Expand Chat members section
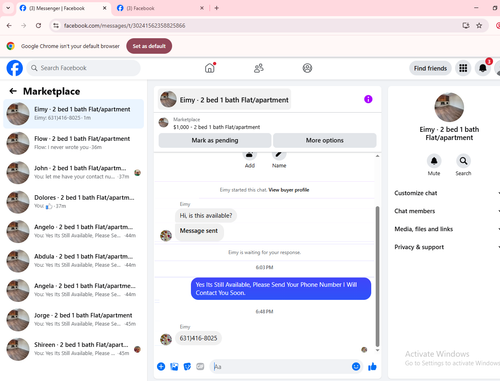The image size is (500, 381). tap(447, 211)
